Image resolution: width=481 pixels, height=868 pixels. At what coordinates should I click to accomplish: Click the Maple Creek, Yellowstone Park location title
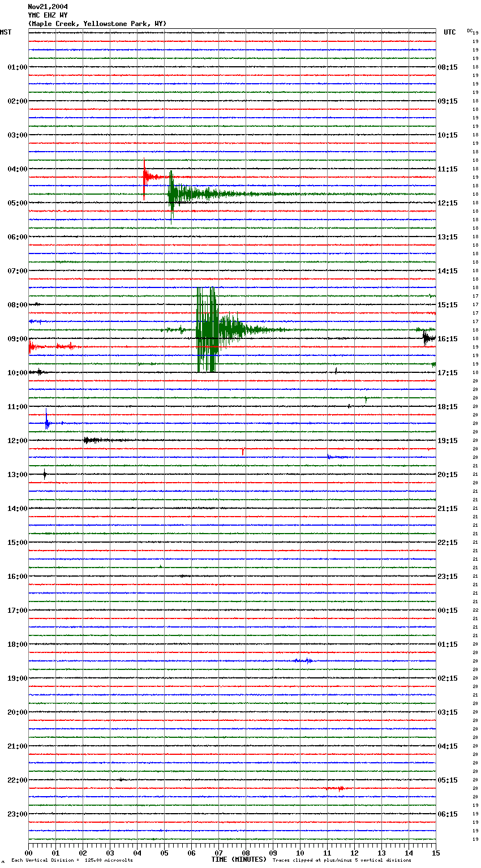tap(97, 24)
